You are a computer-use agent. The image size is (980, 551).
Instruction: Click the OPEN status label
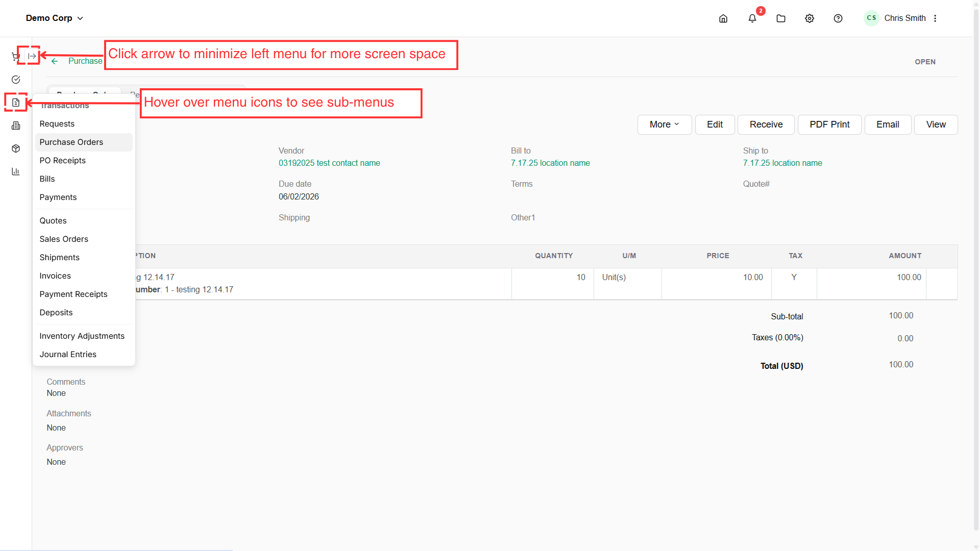click(925, 62)
